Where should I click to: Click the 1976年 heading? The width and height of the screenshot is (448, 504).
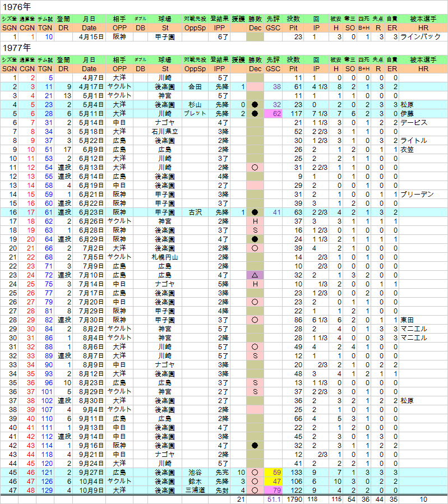17,7
